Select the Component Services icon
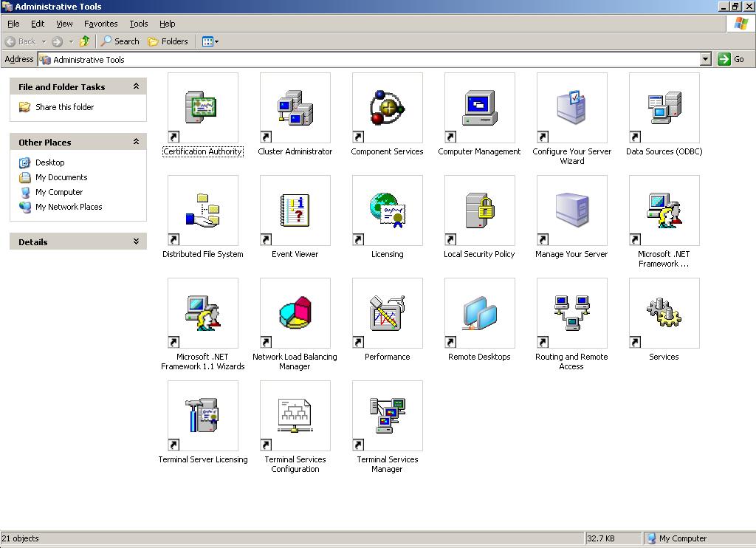756x548 pixels. click(387, 108)
